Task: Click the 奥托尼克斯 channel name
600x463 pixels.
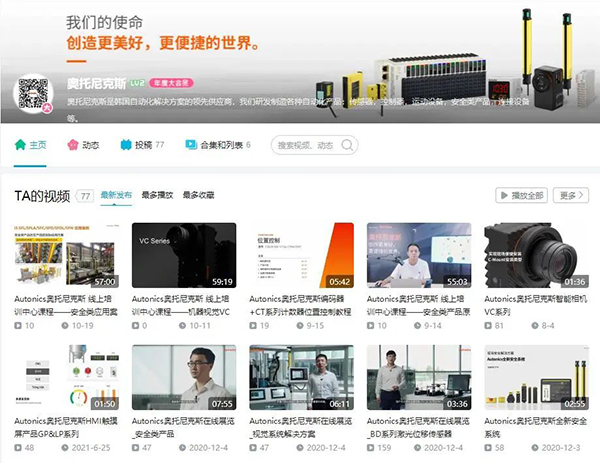Action: pyautogui.click(x=96, y=83)
